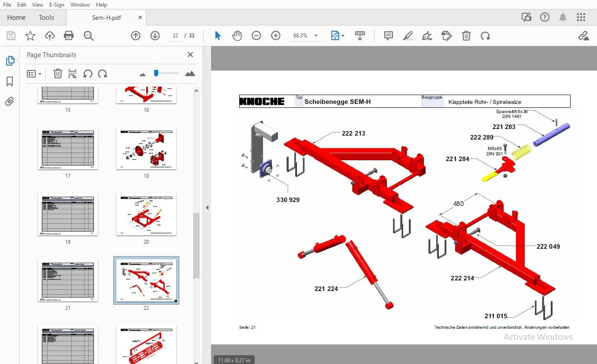Click the insert/extract pages panel icon

point(73,74)
